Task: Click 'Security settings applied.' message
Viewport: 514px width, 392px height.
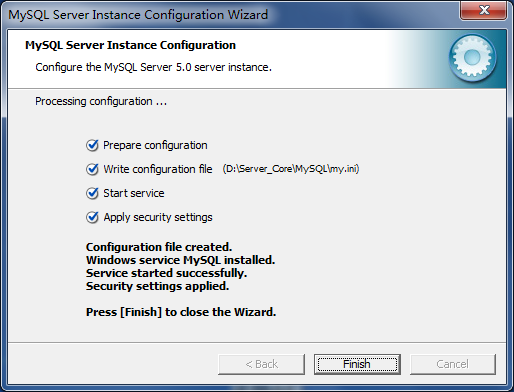Action: tap(157, 286)
